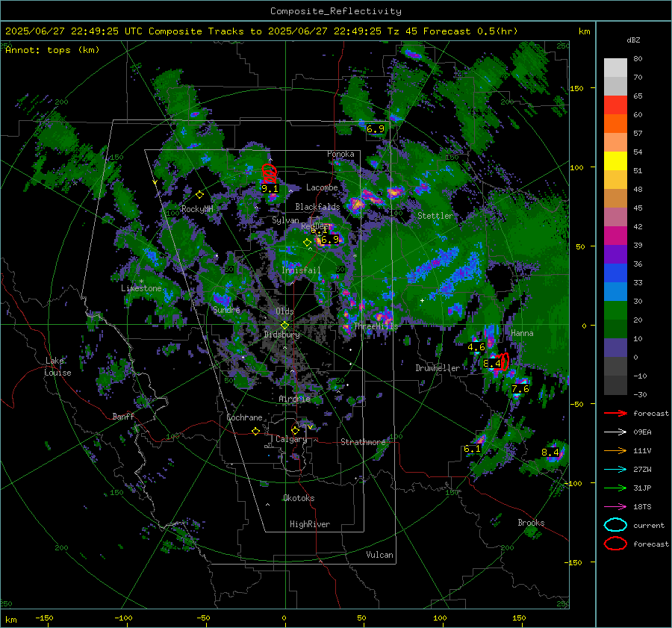Click the red forecast ellipse legend icon
Viewport: 672px width, 628px height.
[615, 544]
